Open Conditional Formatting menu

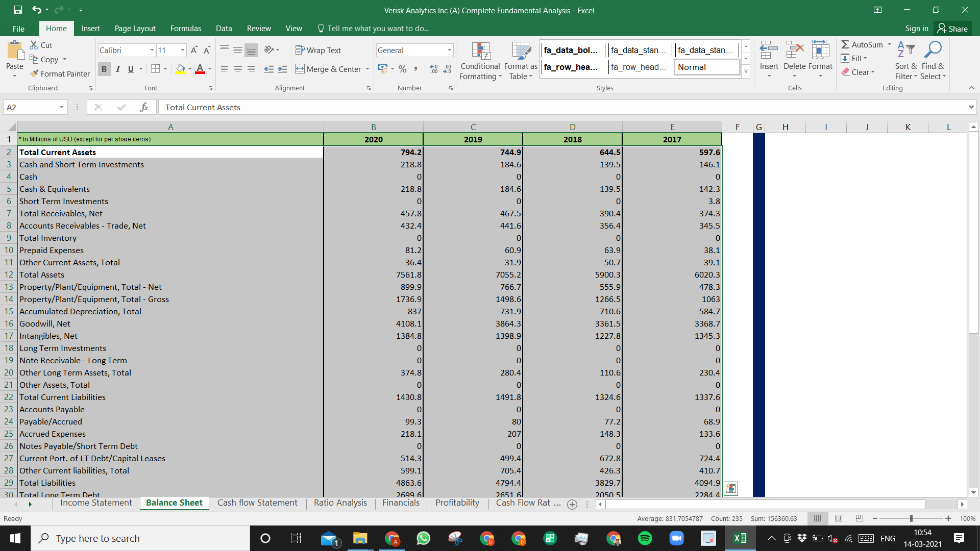480,61
